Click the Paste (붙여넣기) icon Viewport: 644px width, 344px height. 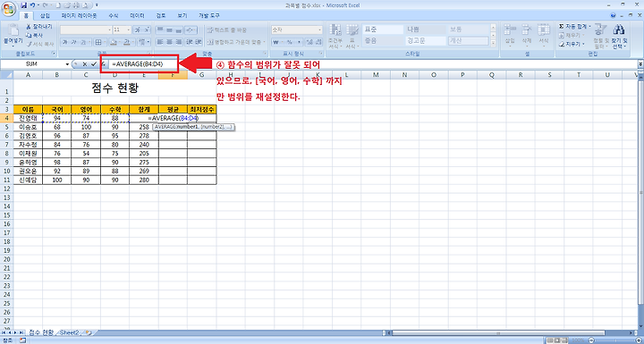(13, 30)
